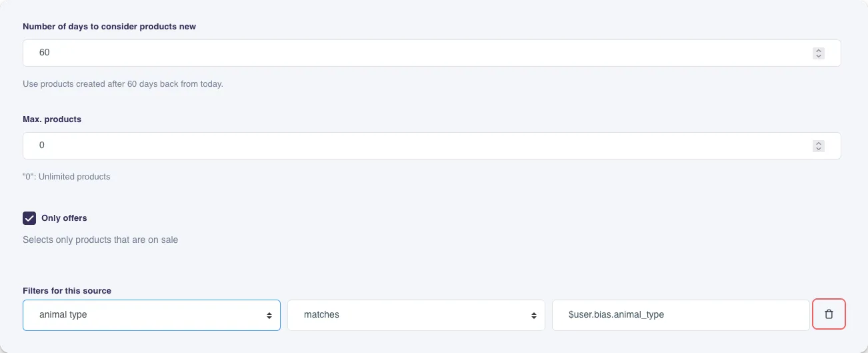Click down arrow on days-new stepper
This screenshot has width=868, height=353.
pos(819,56)
